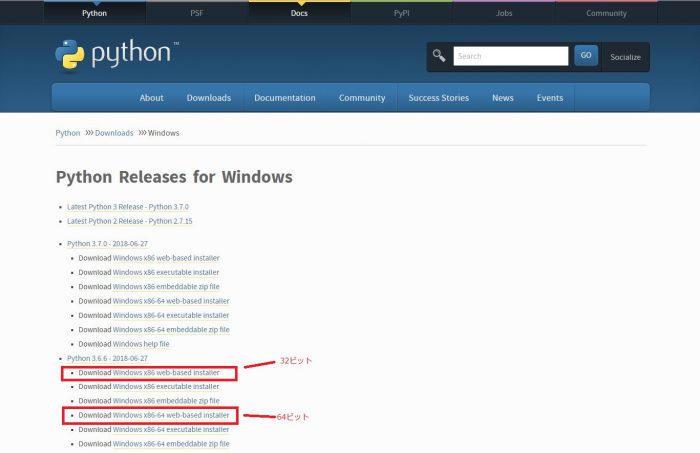The height and width of the screenshot is (453, 700).
Task: Download Python 3.6.6 Windows x86 embeddable zip file
Action: 166,401
